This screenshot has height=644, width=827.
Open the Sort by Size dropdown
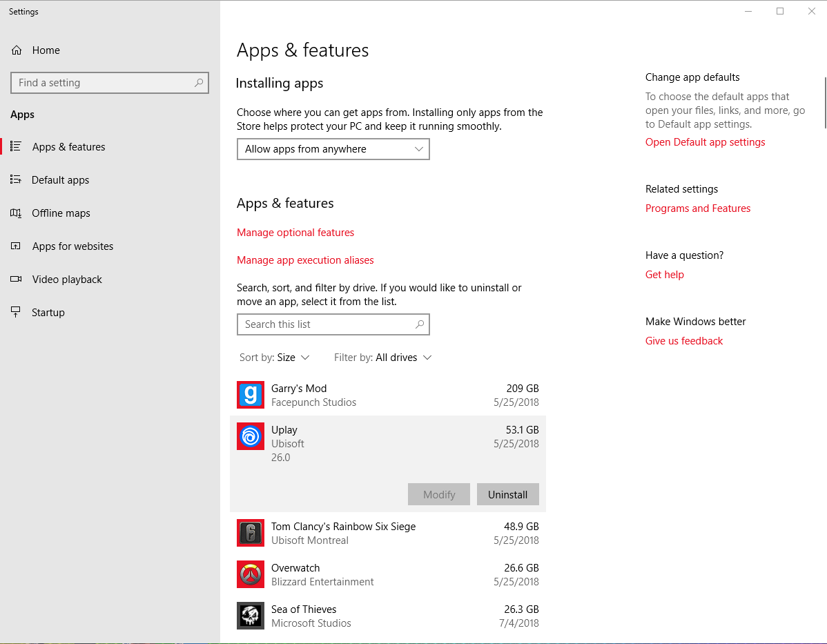click(x=274, y=358)
